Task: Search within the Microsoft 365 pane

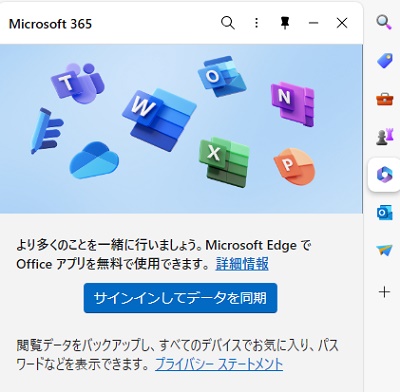Action: (x=228, y=23)
